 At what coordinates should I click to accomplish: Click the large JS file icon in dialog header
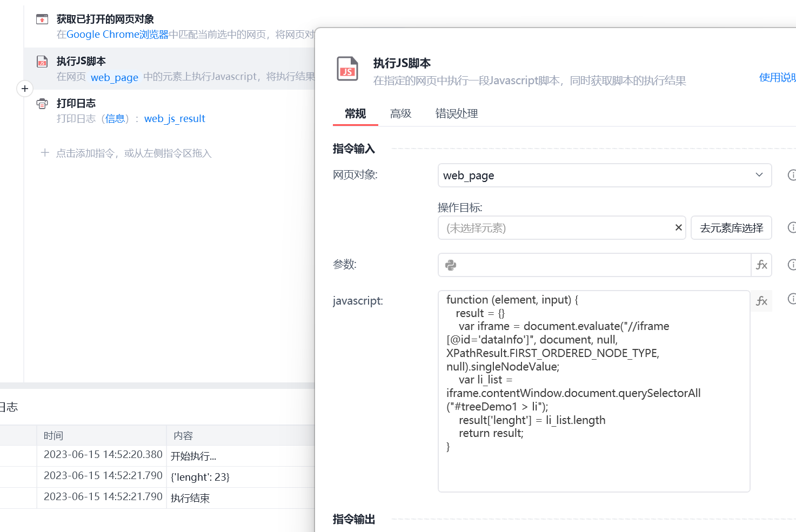(347, 69)
